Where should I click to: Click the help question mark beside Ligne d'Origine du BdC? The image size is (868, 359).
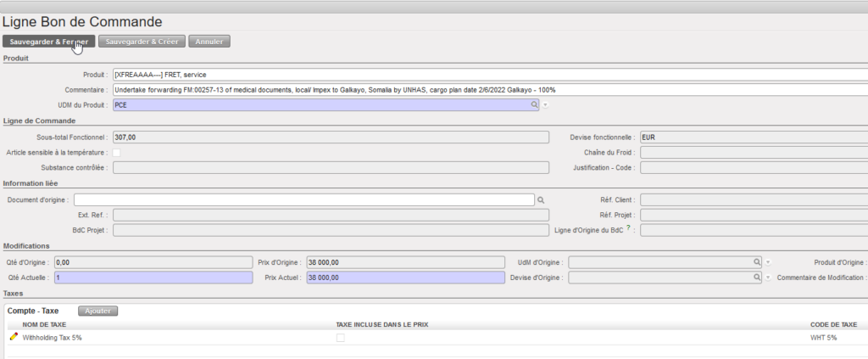pos(628,229)
